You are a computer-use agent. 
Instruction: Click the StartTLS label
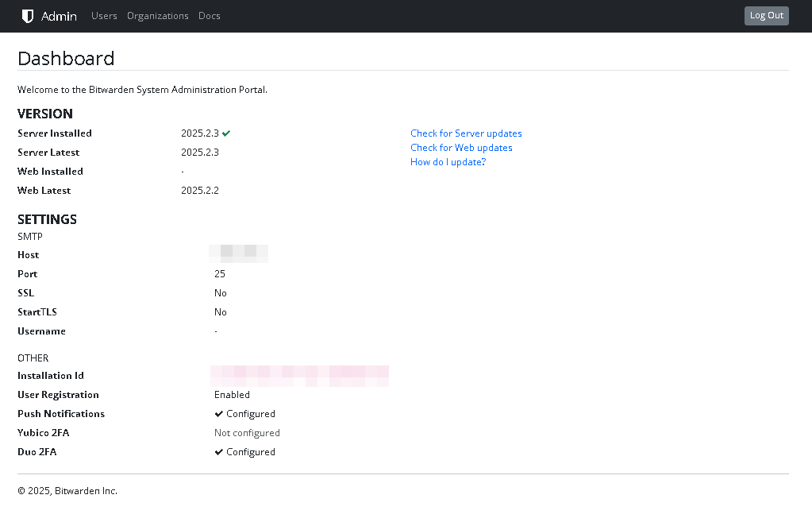[x=37, y=312]
